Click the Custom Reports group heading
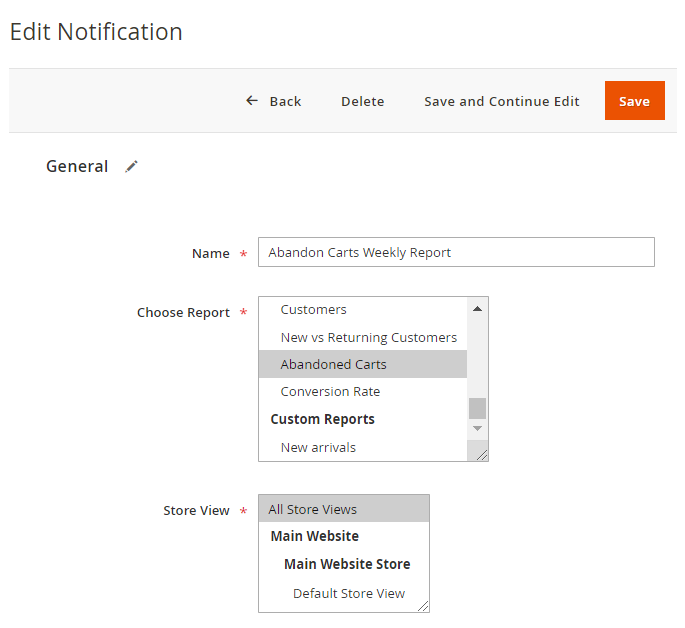 (322, 419)
